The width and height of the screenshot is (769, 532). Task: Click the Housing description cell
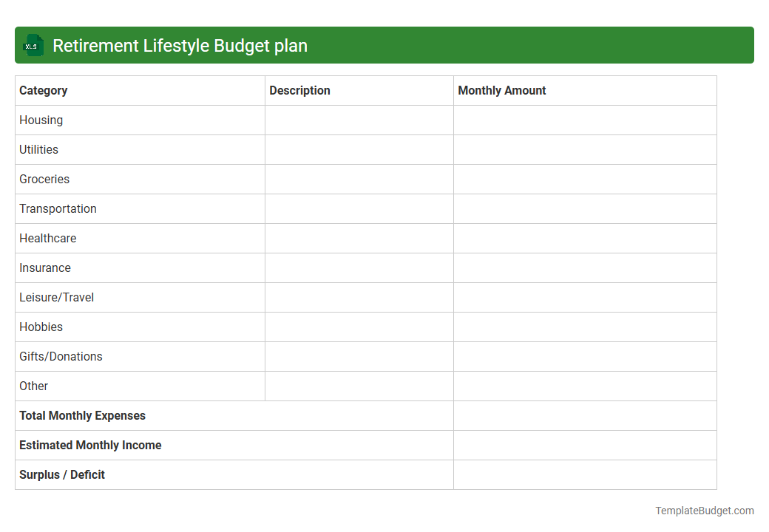pyautogui.click(x=359, y=120)
